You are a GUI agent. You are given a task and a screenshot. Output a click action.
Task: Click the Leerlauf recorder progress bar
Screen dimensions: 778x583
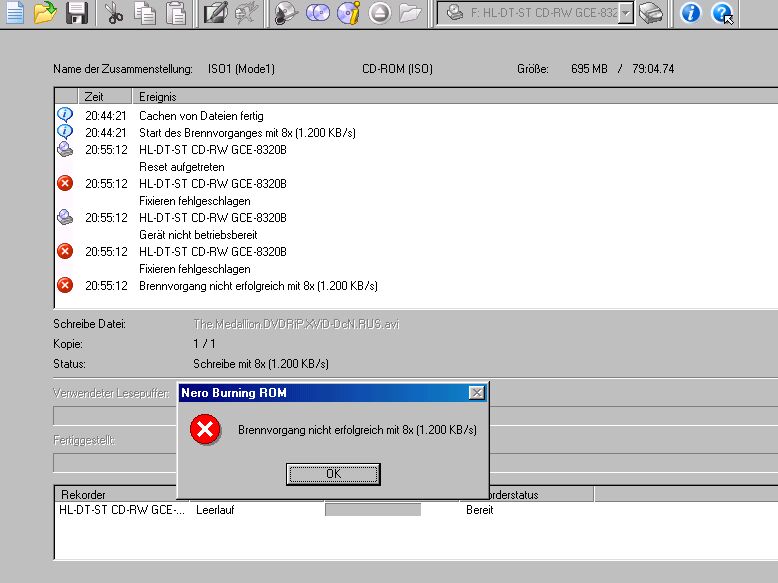point(373,510)
